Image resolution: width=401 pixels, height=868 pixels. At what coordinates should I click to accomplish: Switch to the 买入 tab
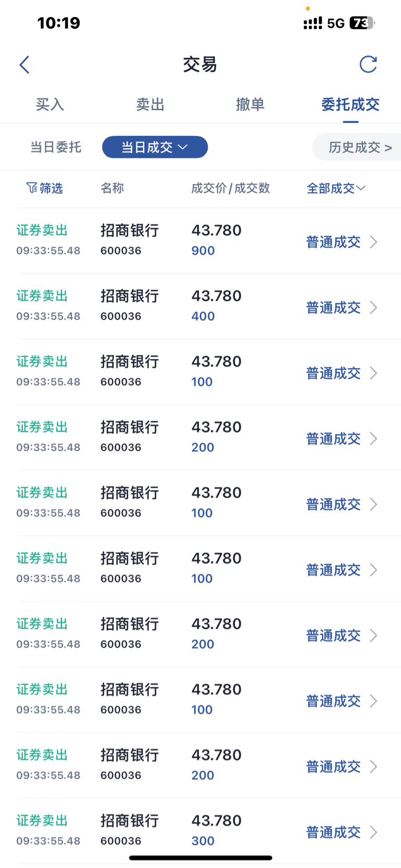point(50,104)
